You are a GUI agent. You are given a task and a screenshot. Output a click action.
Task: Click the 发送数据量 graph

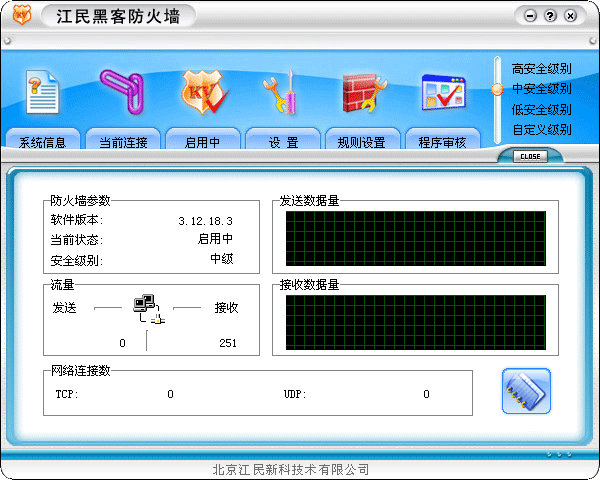click(416, 238)
